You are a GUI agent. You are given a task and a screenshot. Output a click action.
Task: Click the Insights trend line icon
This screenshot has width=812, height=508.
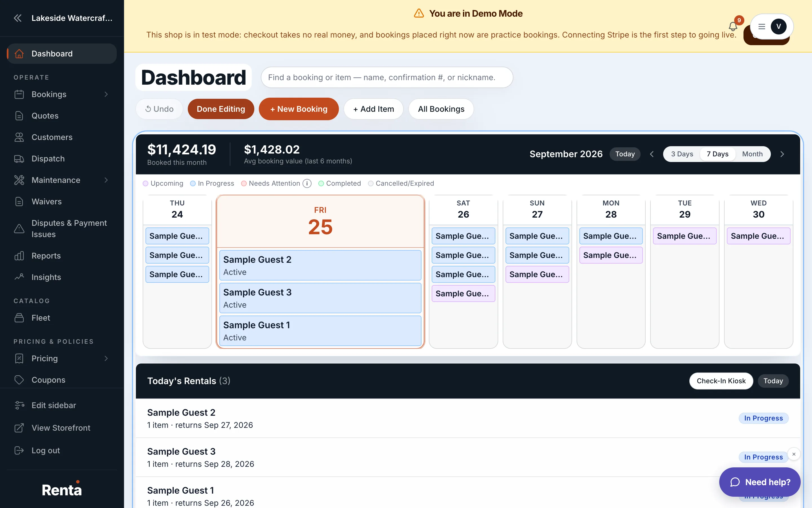(19, 277)
